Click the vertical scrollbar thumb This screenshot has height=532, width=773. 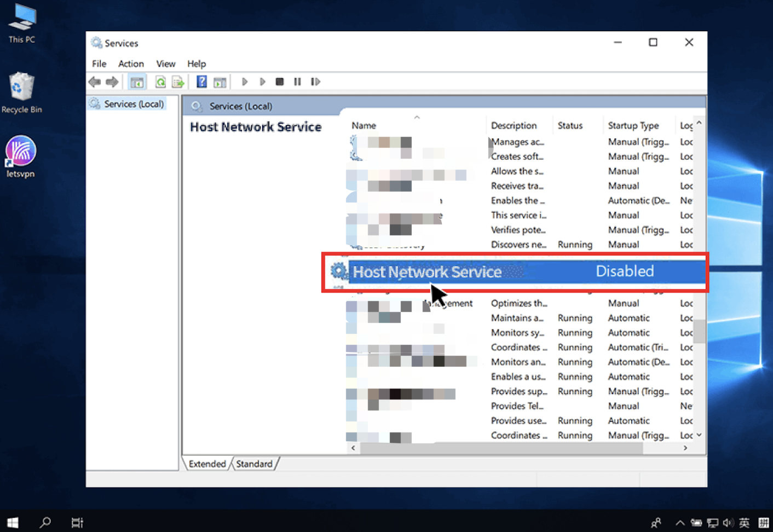[699, 331]
